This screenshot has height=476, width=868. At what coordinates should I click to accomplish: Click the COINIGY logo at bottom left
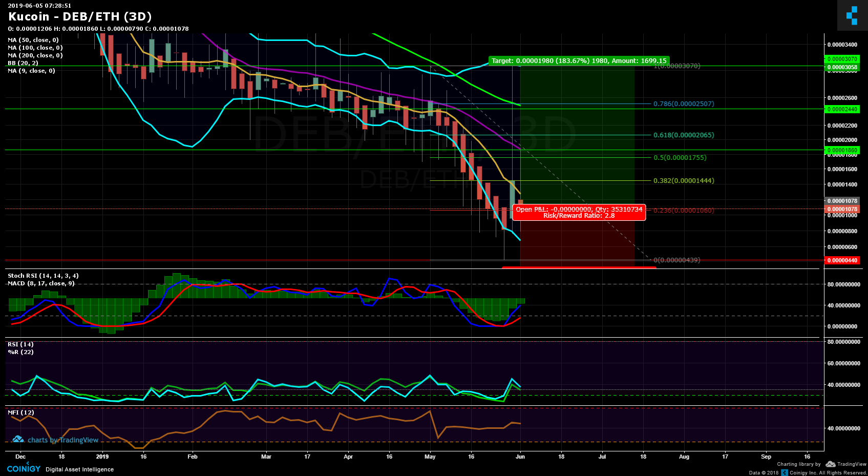pos(24,468)
